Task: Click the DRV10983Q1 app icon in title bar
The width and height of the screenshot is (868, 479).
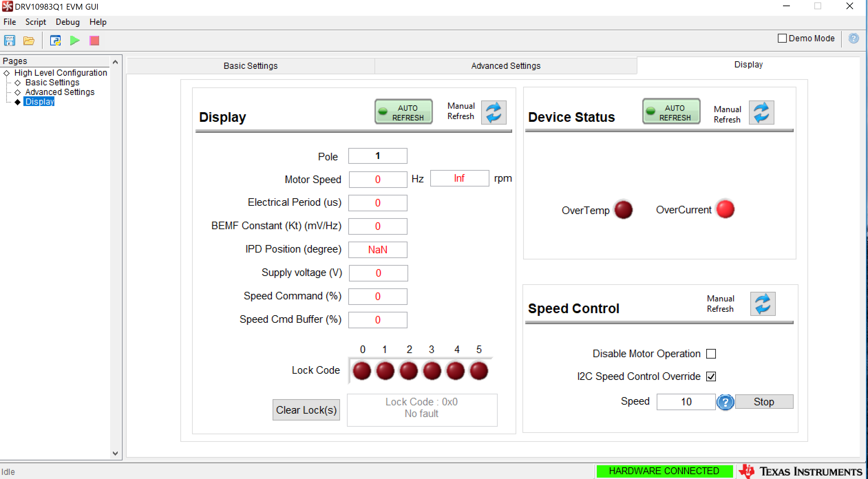Action: click(7, 7)
